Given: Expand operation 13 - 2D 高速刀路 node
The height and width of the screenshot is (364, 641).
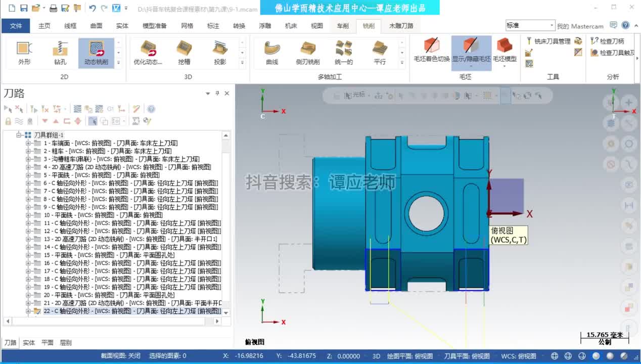Looking at the screenshot, I should click(28, 239).
